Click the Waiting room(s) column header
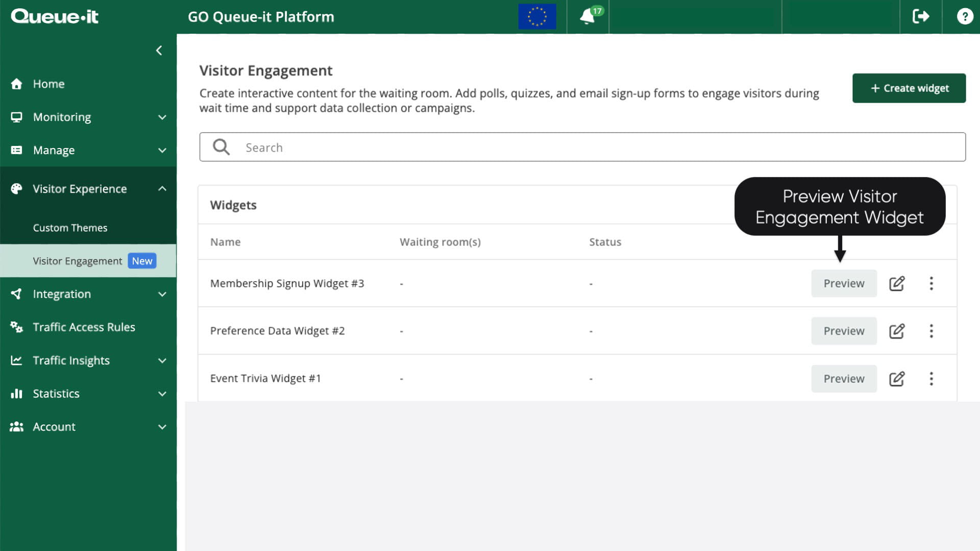Screen dimensions: 980x551 440,242
